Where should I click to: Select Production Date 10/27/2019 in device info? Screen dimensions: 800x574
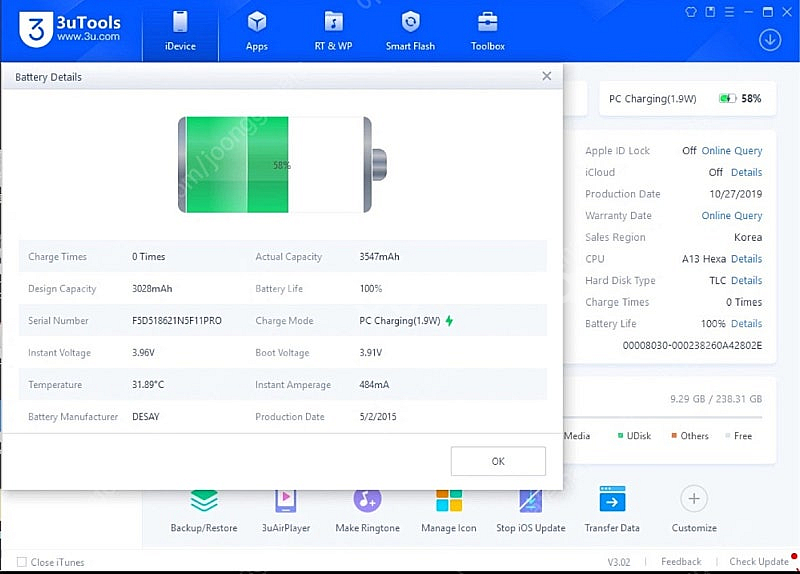736,194
